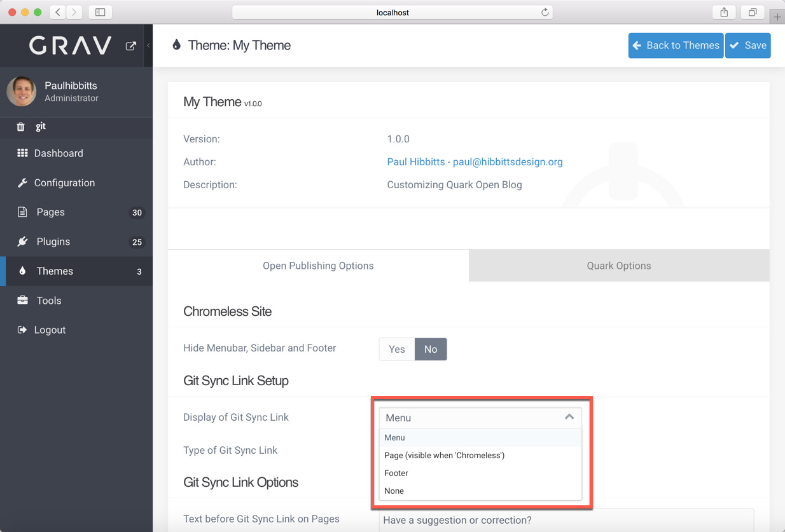
Task: Click the My Theme v1.0.0 heading
Action: tap(223, 102)
